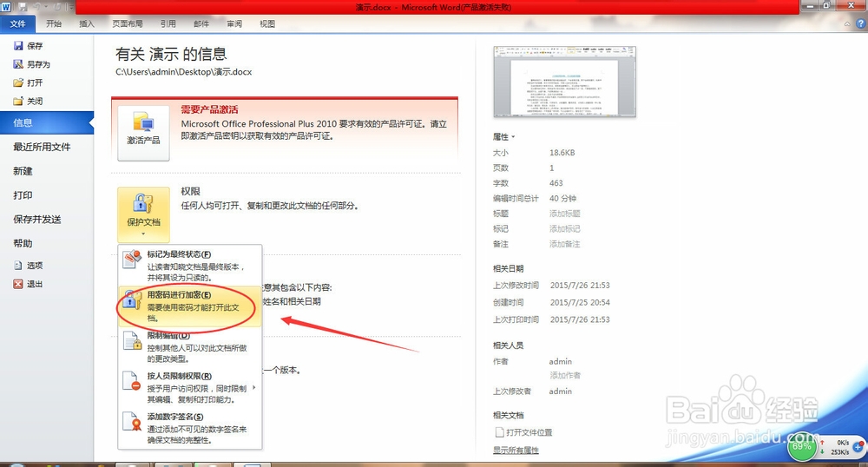Viewport: 868px width, 467px height.
Task: Click 显示所有属性 (Show All Properties) link
Action: coord(516,451)
